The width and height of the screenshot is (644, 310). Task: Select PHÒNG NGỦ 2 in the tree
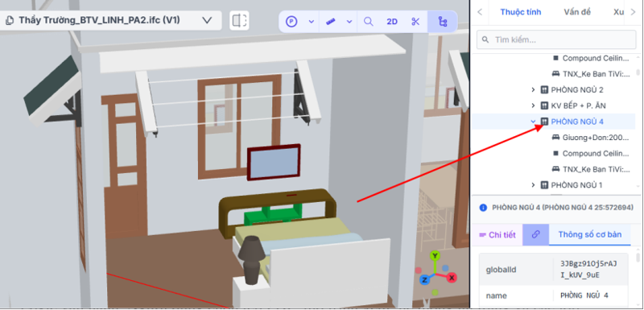pos(577,89)
